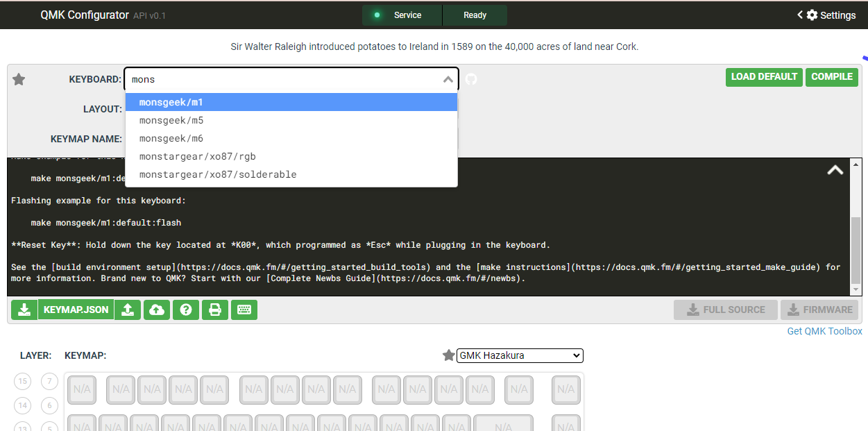The height and width of the screenshot is (431, 868).
Task: Open Settings via the gear icon
Action: [x=812, y=15]
